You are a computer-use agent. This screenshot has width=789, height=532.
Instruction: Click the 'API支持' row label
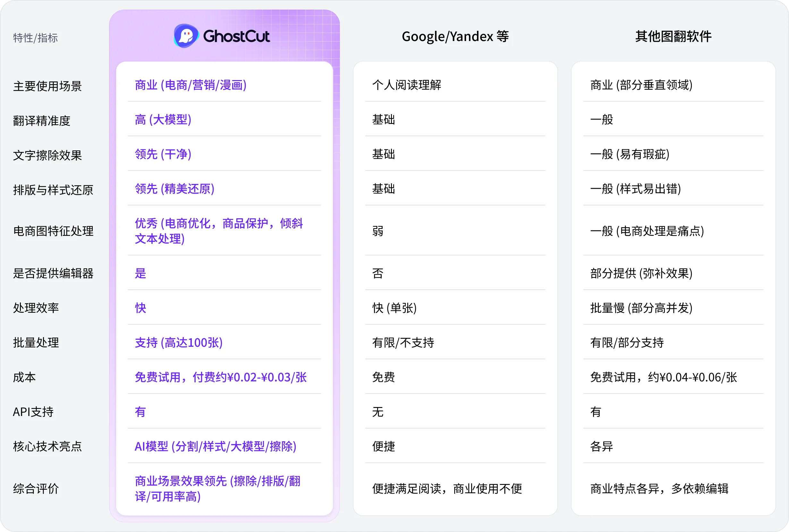click(33, 412)
